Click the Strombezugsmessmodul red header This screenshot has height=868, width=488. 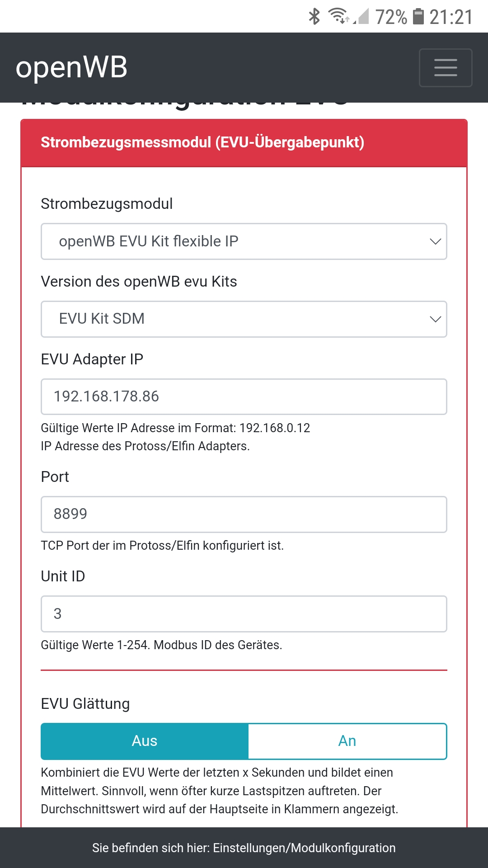point(202,142)
